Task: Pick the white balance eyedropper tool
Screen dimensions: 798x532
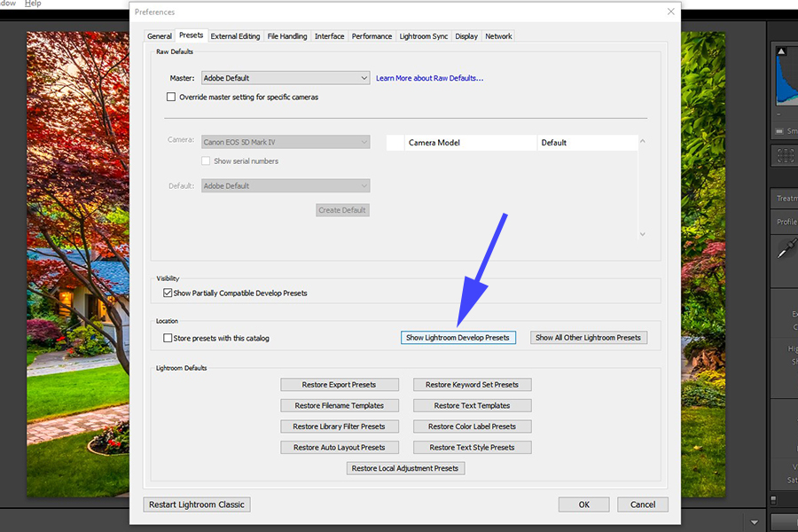Action: [785, 249]
